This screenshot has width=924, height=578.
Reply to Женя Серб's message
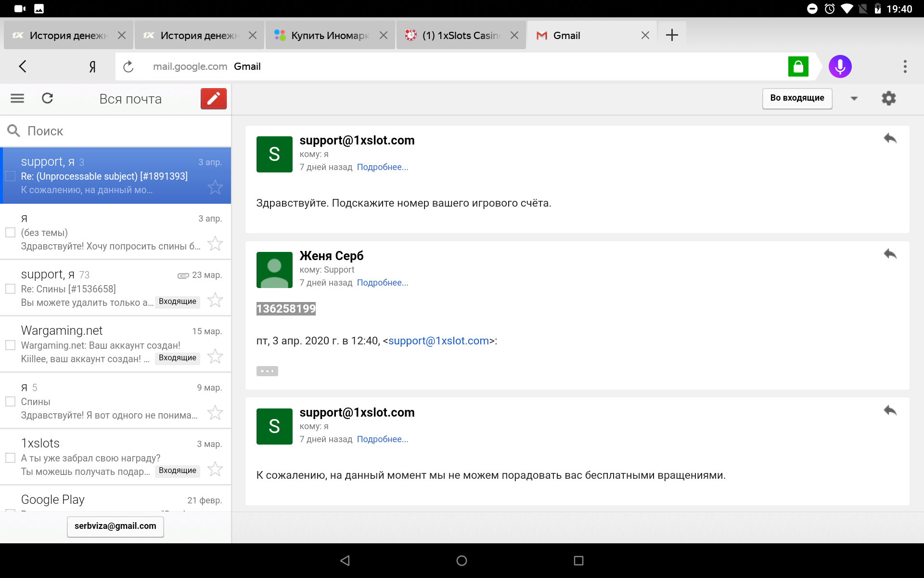coord(890,254)
